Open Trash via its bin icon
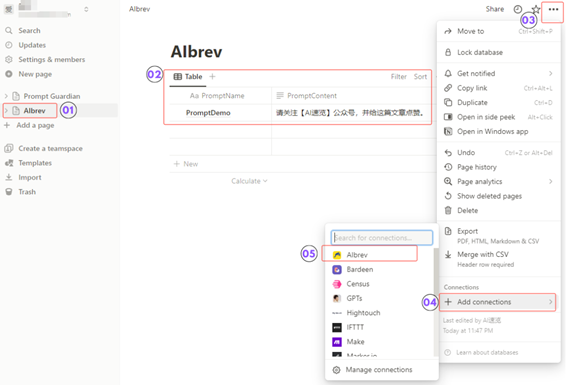567x385 pixels. coord(9,192)
